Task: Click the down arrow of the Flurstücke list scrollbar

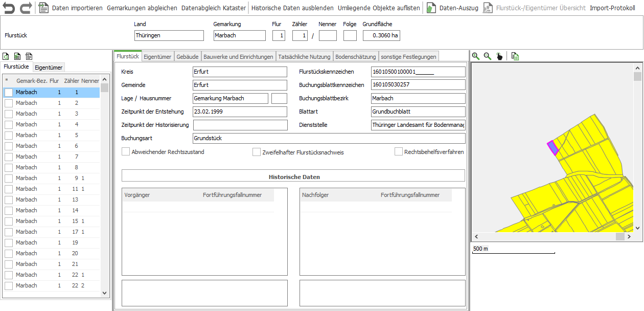Action: pos(105,293)
